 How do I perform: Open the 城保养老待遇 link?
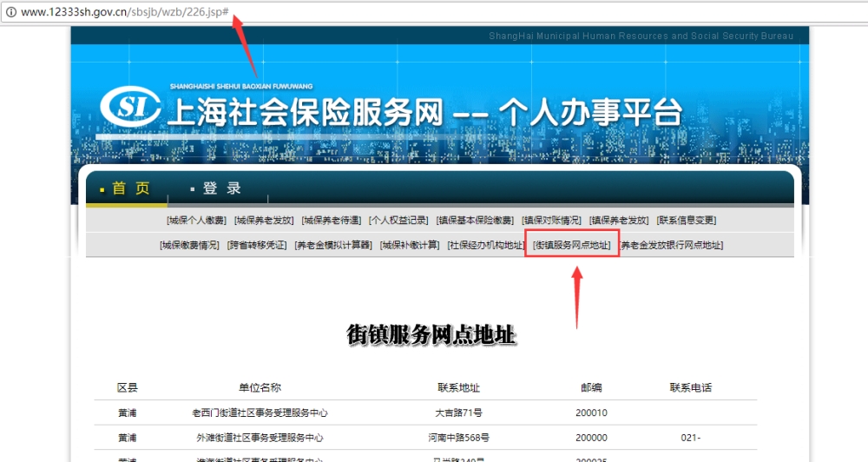click(x=331, y=221)
